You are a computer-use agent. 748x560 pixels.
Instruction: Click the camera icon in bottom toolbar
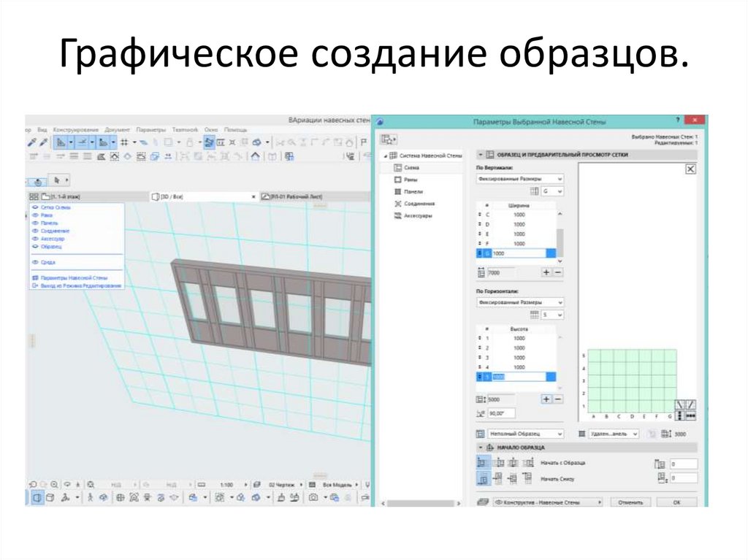pyautogui.click(x=313, y=498)
